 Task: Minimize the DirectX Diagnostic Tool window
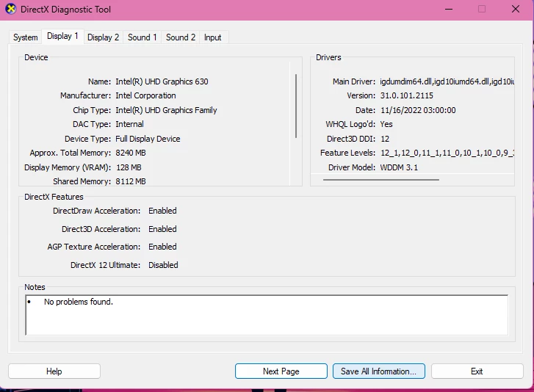tap(449, 10)
